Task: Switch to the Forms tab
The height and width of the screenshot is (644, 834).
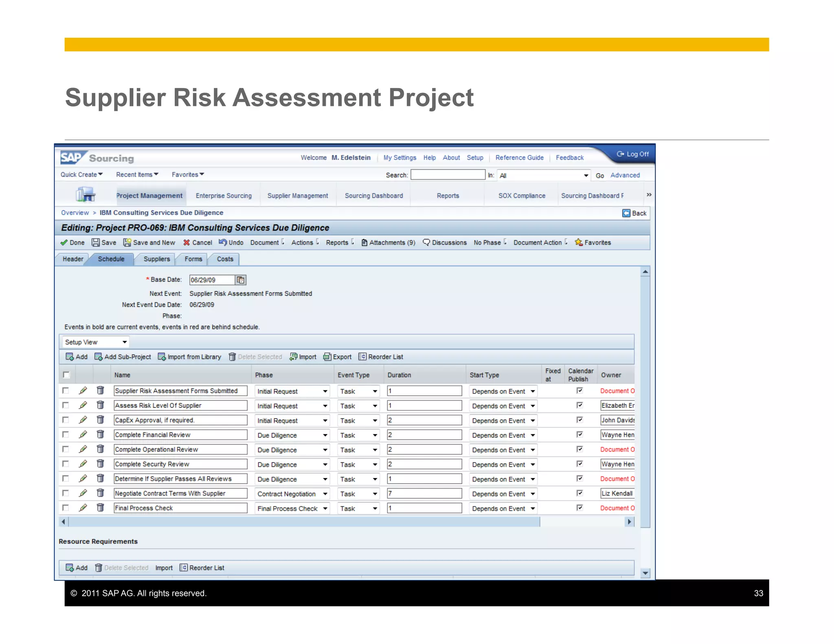Action: [193, 259]
